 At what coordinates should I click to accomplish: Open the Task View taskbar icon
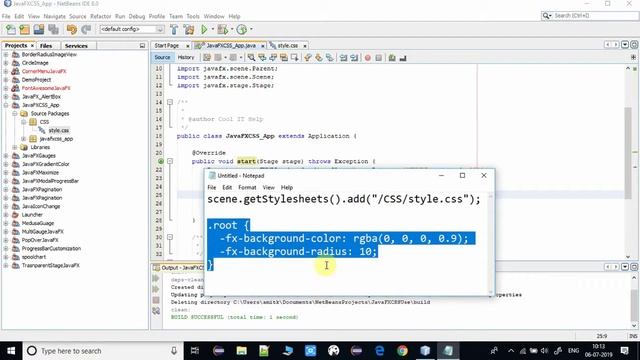[195, 351]
